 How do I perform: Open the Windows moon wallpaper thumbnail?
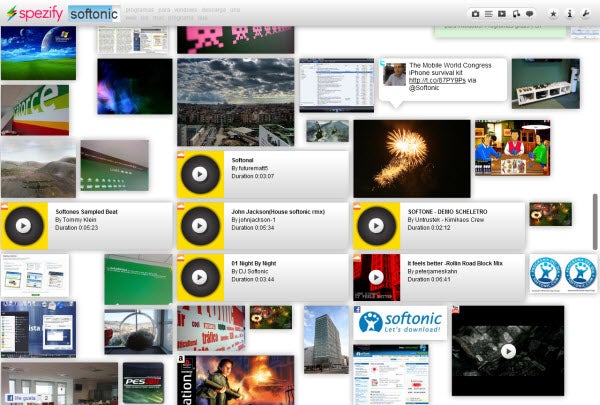tap(38, 53)
